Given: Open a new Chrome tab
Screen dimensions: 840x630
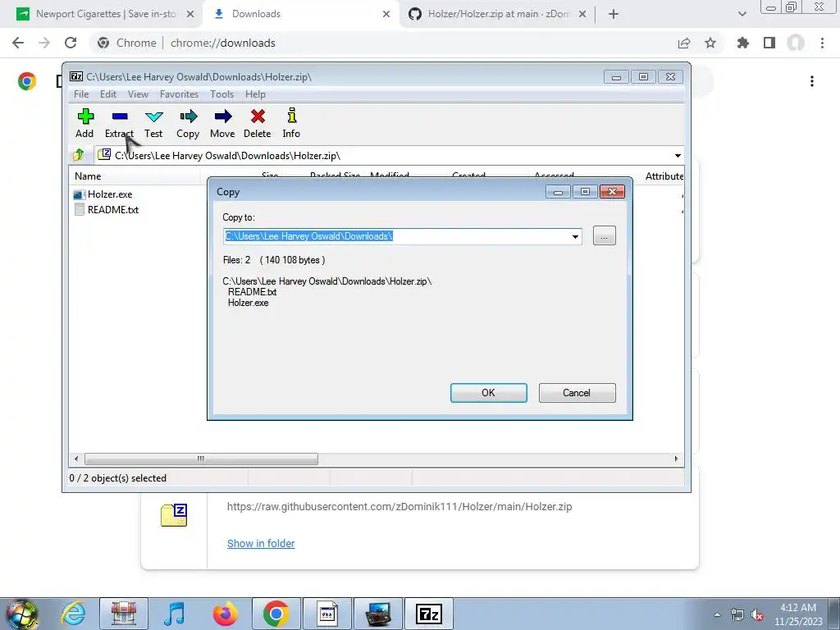Looking at the screenshot, I should coord(614,14).
